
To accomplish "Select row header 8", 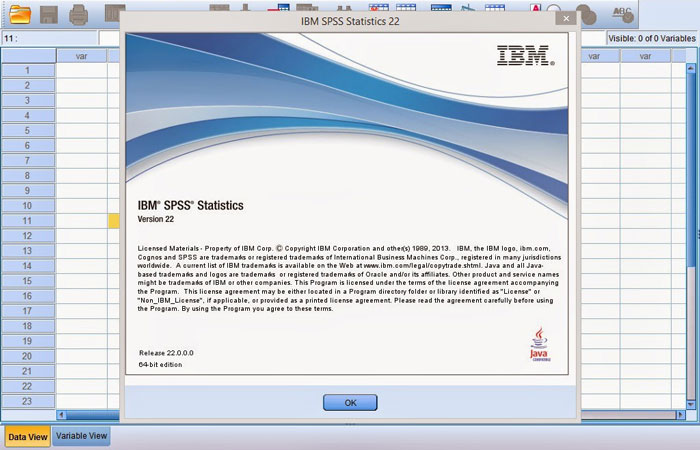I will click(x=28, y=175).
